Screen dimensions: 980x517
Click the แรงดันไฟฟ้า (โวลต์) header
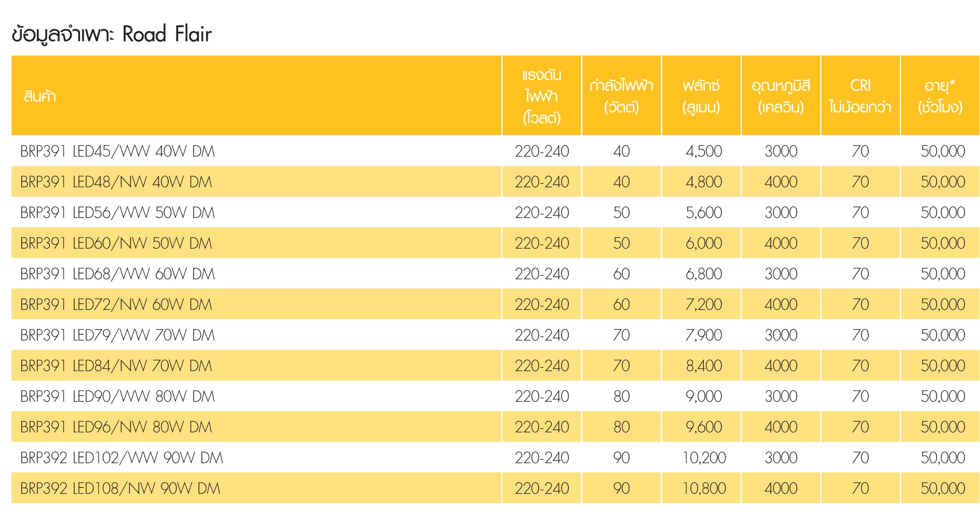click(x=541, y=97)
